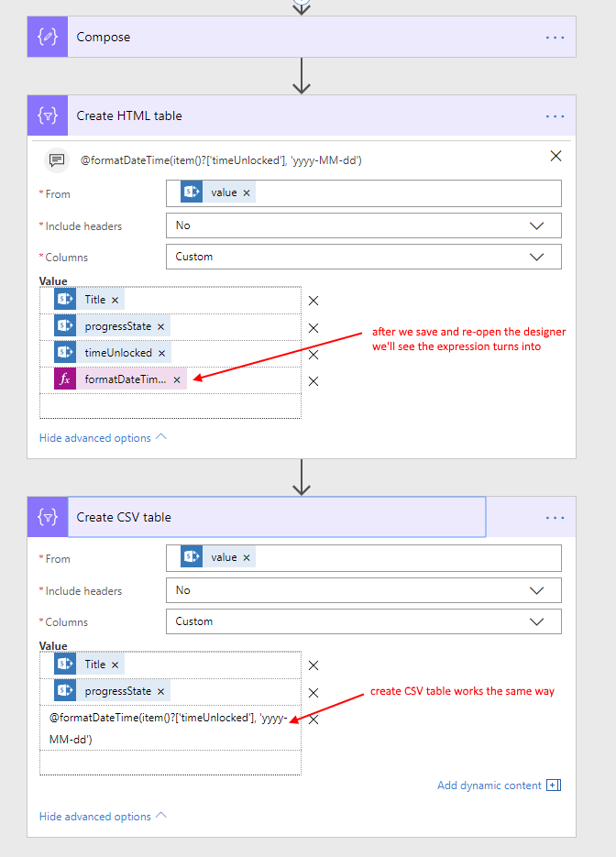
Task: Click the Compose action icon
Action: pos(47,38)
